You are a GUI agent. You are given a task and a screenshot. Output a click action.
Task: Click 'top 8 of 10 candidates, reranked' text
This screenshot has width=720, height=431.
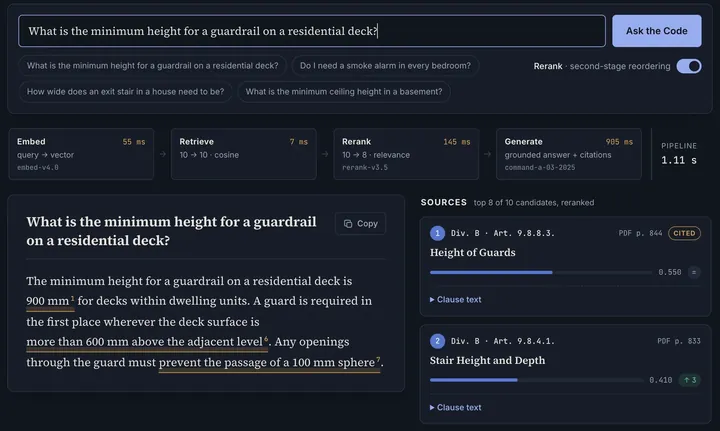pos(534,202)
